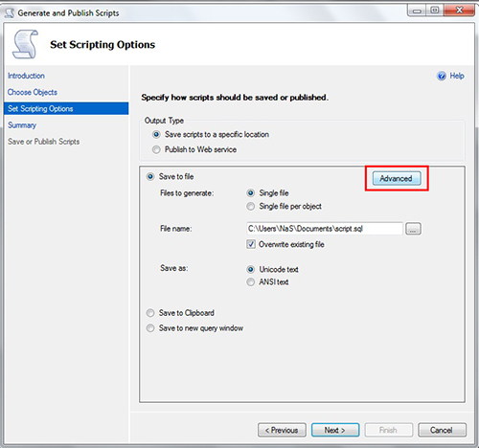Click the File name text field
The image size is (479, 448).
325,229
